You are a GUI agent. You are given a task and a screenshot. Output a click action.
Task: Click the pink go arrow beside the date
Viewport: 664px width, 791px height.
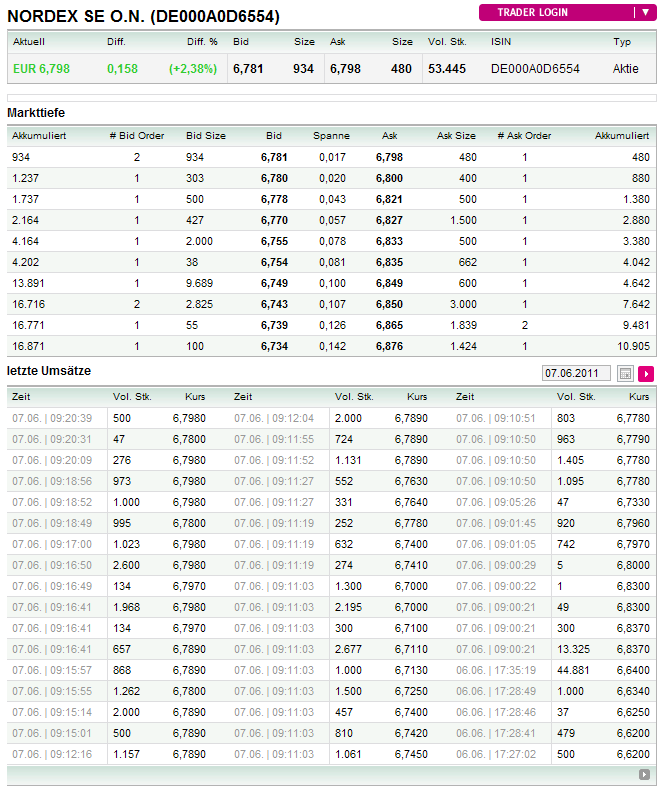(x=646, y=373)
